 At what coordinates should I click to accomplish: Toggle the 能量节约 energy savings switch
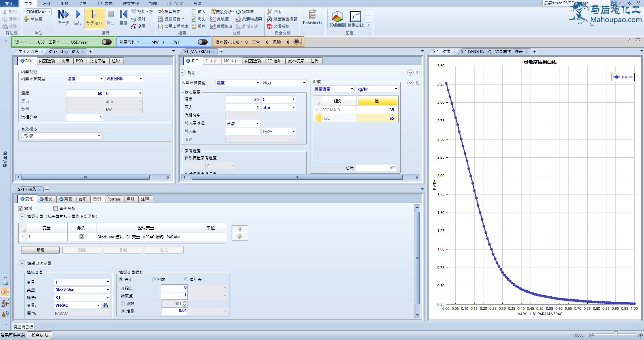[203, 42]
